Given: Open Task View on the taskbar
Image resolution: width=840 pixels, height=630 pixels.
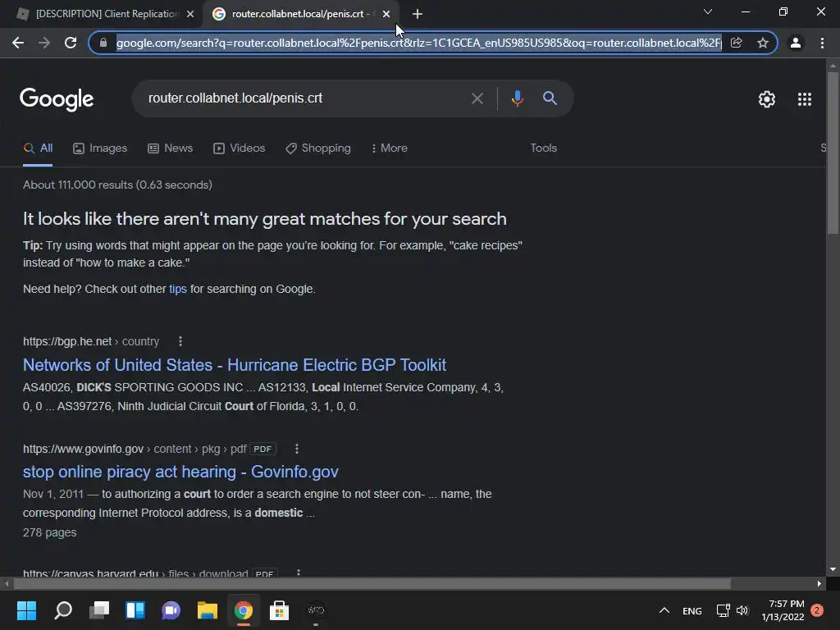Looking at the screenshot, I should [99, 610].
